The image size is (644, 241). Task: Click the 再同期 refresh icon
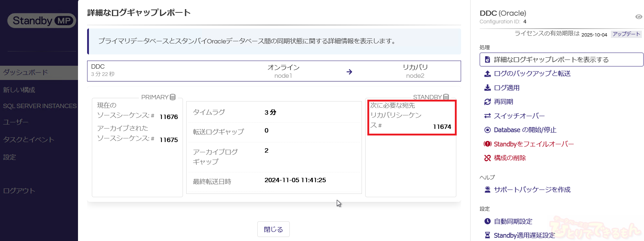click(x=487, y=102)
